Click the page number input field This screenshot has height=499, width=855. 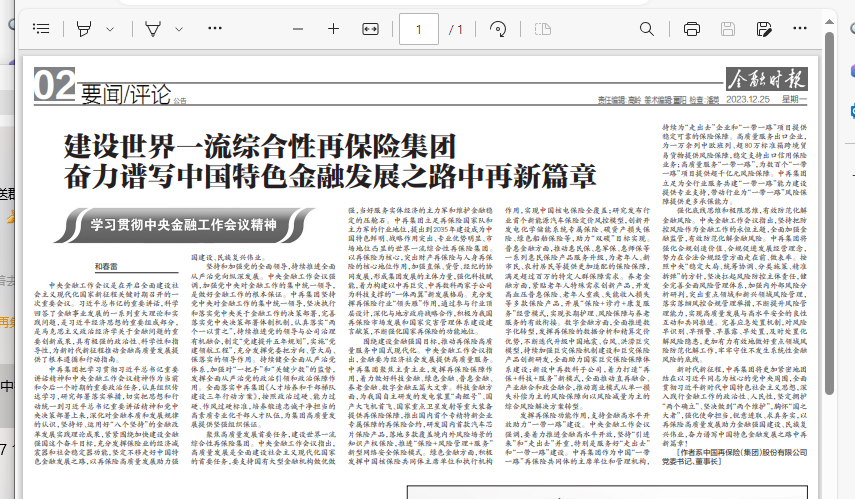coord(419,29)
